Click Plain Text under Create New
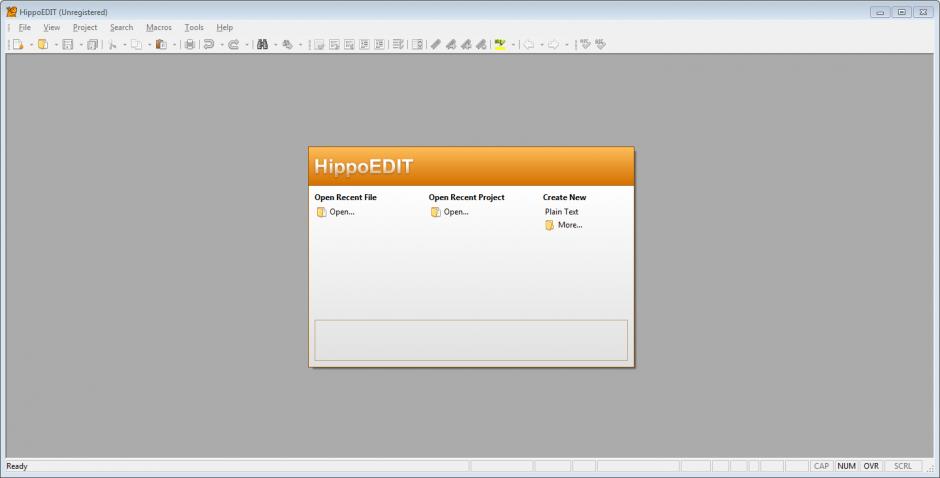This screenshot has height=478, width=940. [x=561, y=212]
